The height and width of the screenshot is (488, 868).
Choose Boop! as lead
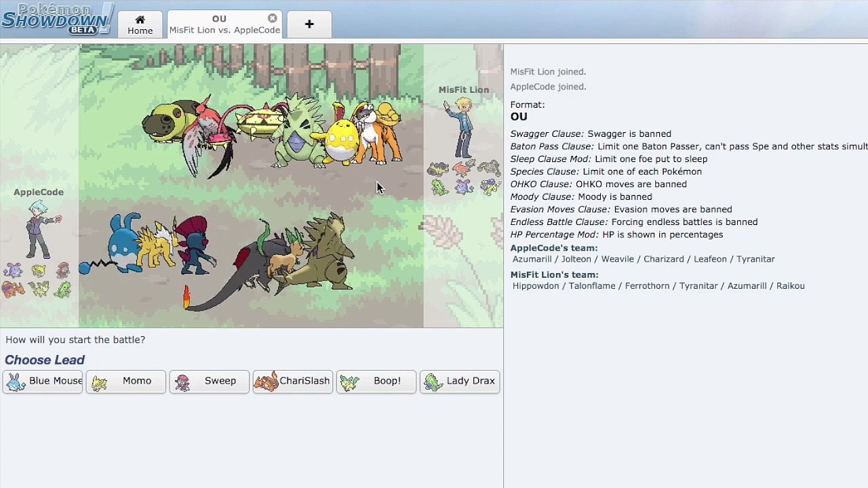[376, 381]
